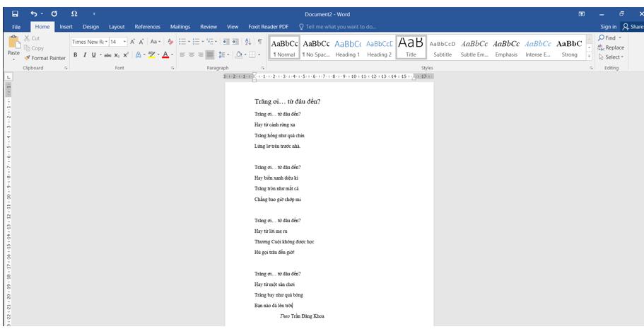Toggle Bold formatting
The image size is (644, 334).
[x=76, y=54]
